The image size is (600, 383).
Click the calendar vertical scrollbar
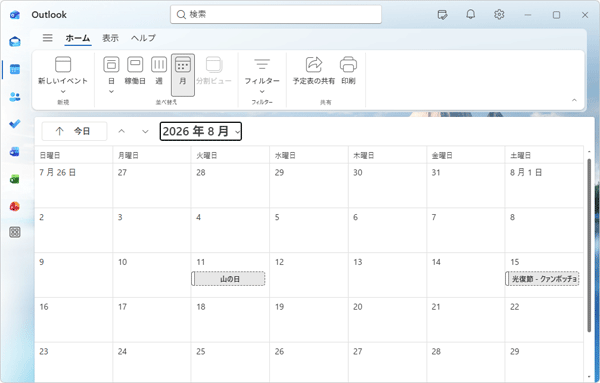tap(589, 245)
